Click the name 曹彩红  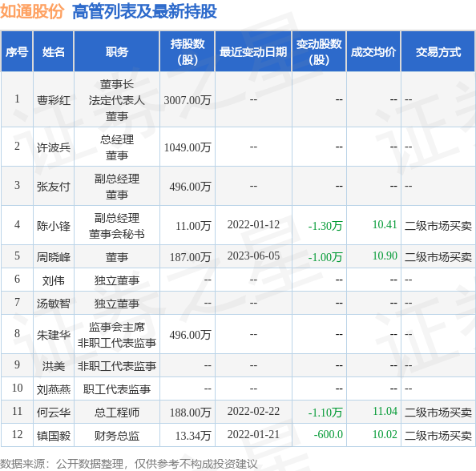point(54,100)
